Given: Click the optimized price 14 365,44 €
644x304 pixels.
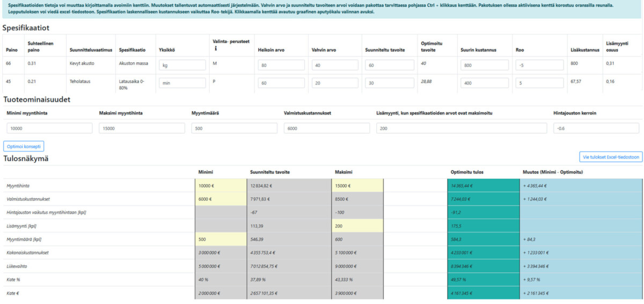Looking at the screenshot, I should (x=462, y=186).
